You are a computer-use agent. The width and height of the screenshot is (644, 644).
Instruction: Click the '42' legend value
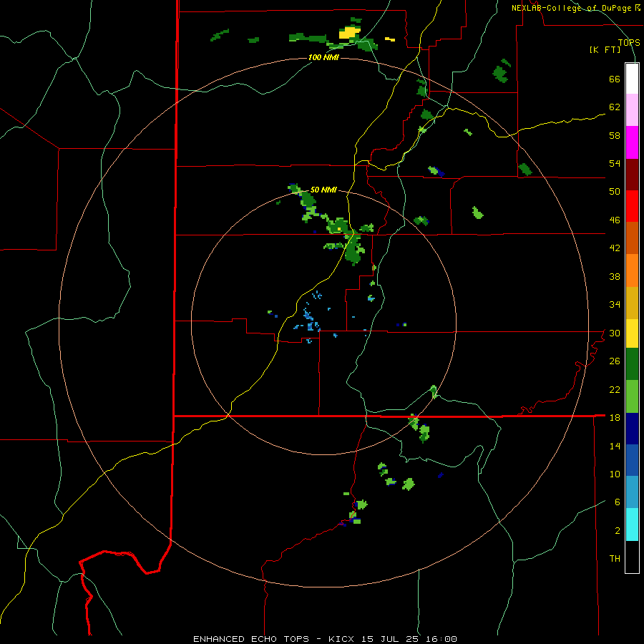point(615,248)
